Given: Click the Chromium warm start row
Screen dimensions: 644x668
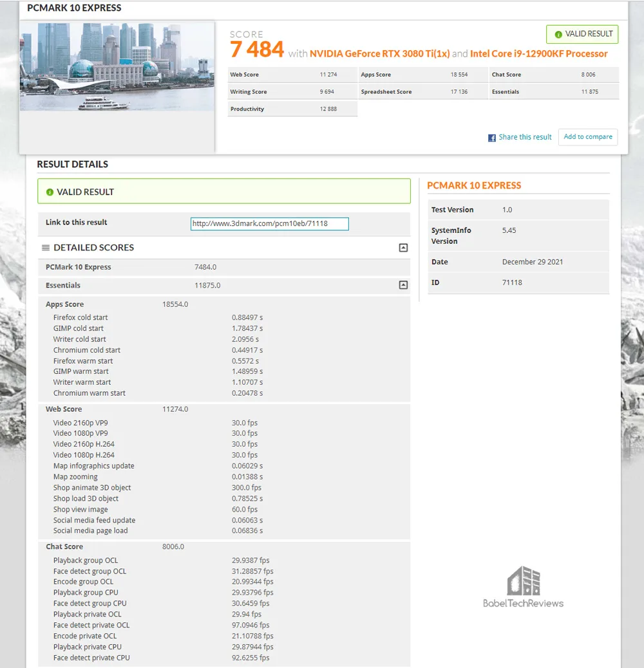Looking at the screenshot, I should (x=224, y=393).
